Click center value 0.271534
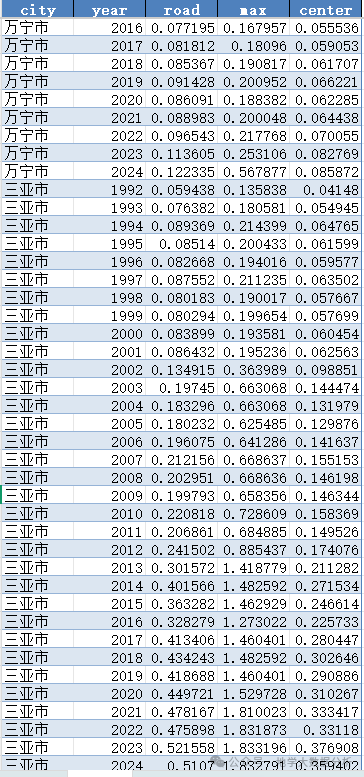The height and width of the screenshot is (777, 364). [x=325, y=585]
